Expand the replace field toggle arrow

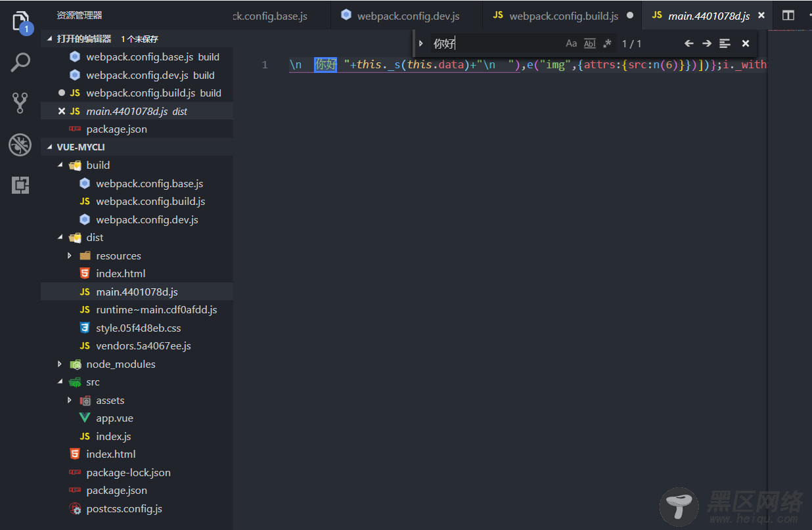tap(421, 43)
